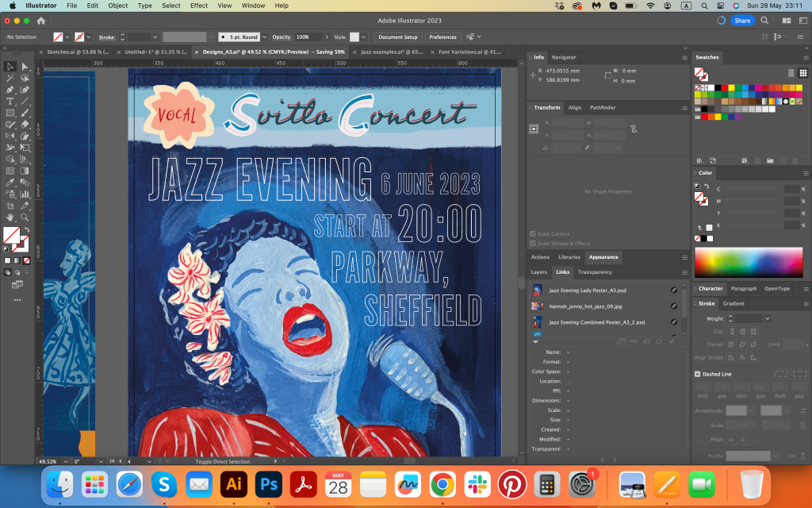Open the Stroke Weight dropdown

(x=767, y=318)
